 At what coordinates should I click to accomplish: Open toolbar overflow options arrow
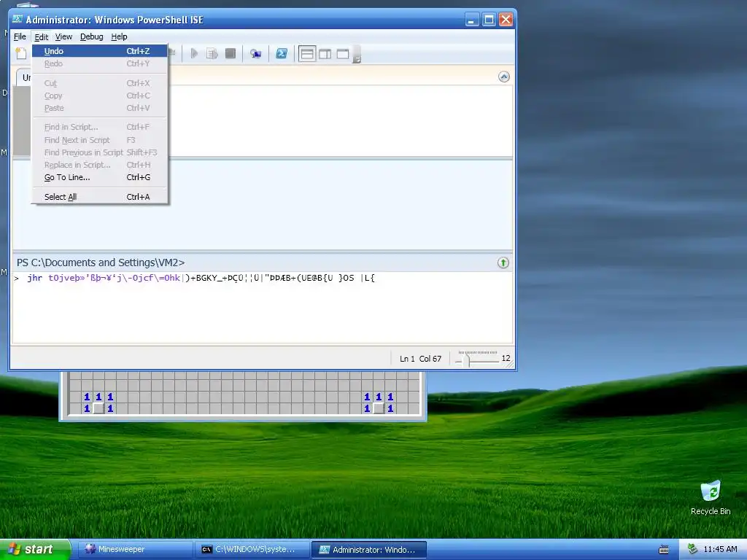point(357,54)
